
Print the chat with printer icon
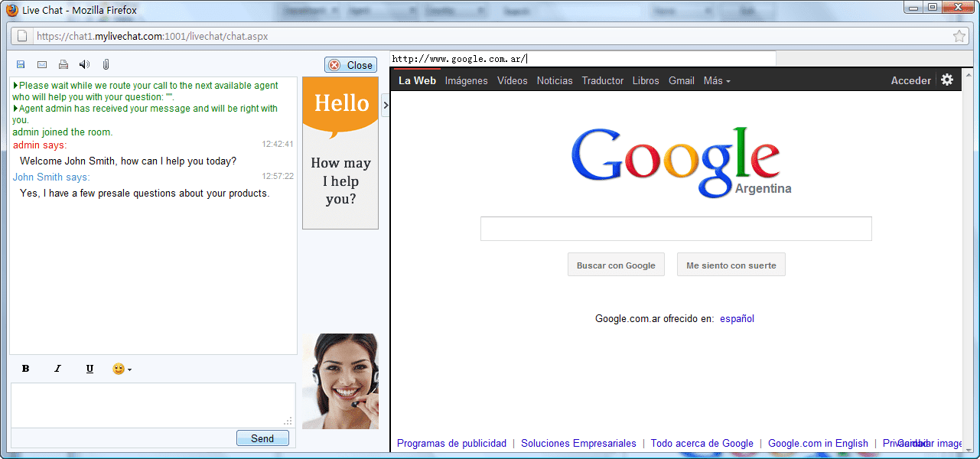pos(63,65)
